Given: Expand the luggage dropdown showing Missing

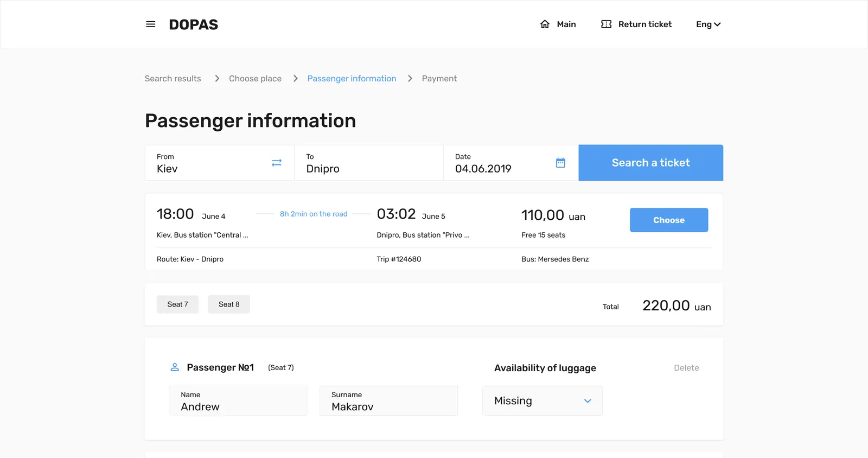Looking at the screenshot, I should 542,401.
